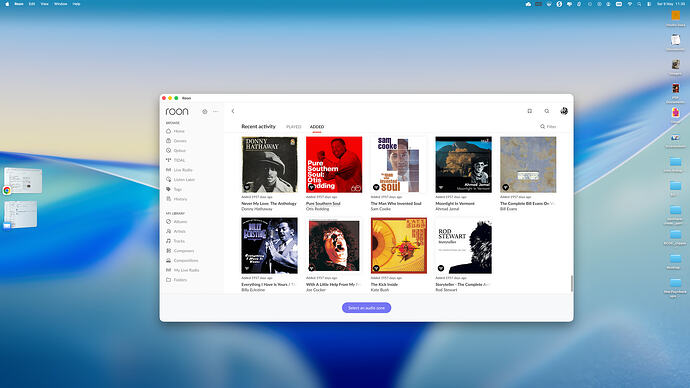690x388 pixels.
Task: Click the Moonlight in Vermont title text
Action: [x=455, y=204]
